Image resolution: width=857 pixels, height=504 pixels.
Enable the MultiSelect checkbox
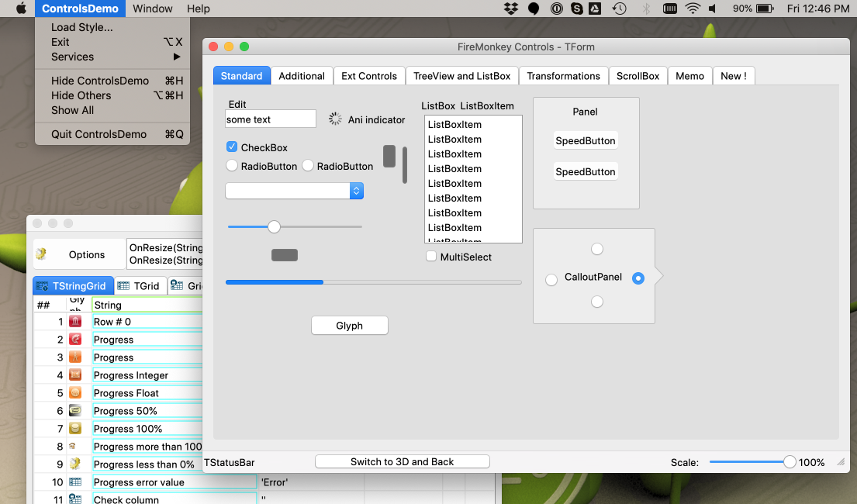[x=431, y=256]
